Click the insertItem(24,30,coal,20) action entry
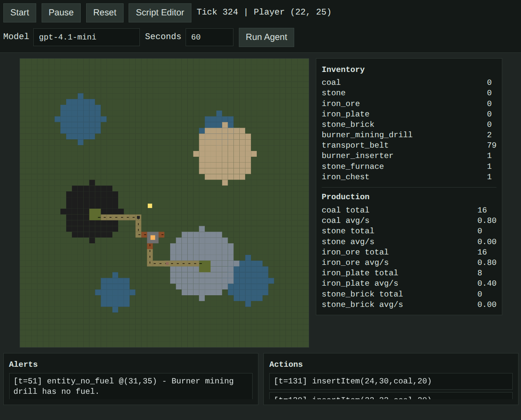The image size is (521, 420). click(390, 381)
